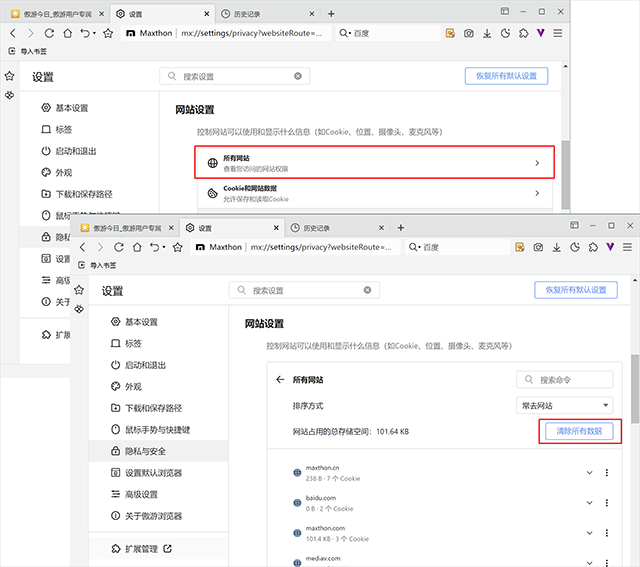Image resolution: width=640 pixels, height=567 pixels.
Task: Click vertical scrollbar in front window
Action: click(635, 389)
